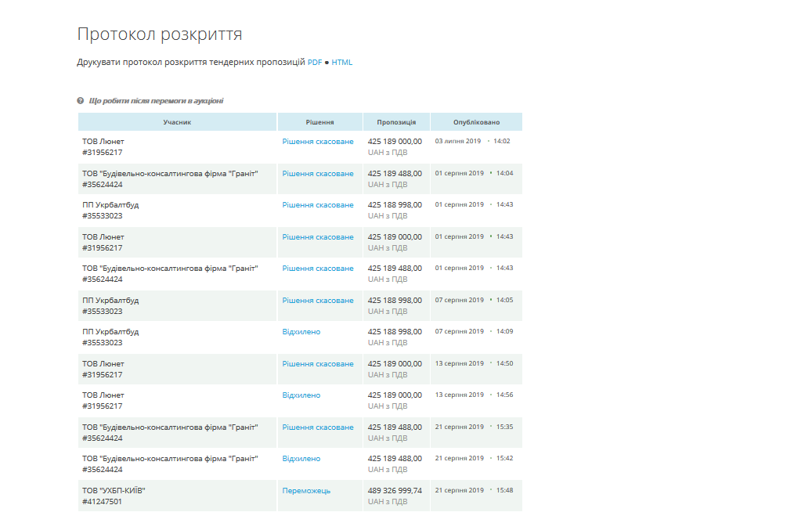Screen dimensions: 812x523
Task: Click the Протокол розкриття heading
Action: 160,34
